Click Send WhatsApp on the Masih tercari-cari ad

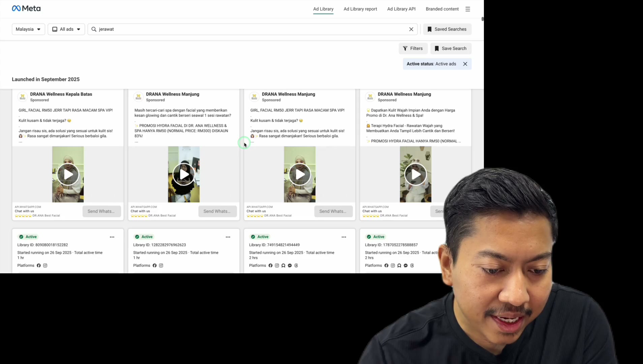pyautogui.click(x=217, y=211)
